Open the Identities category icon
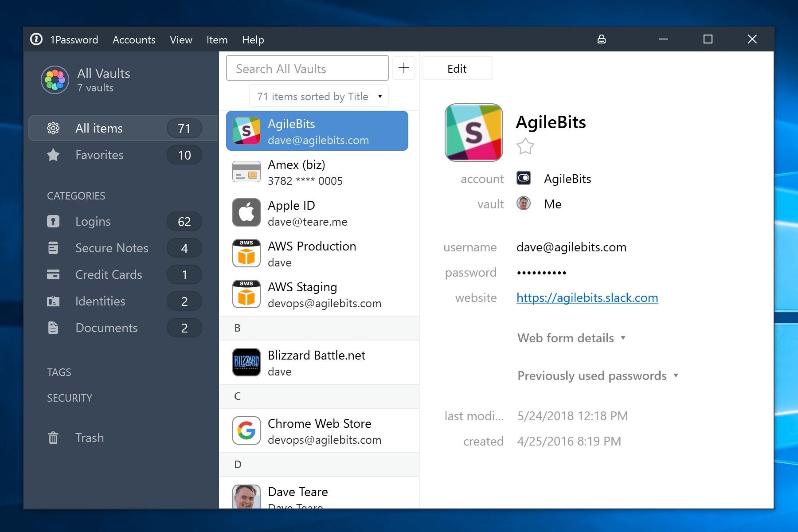Viewport: 798px width, 532px height. tap(53, 301)
